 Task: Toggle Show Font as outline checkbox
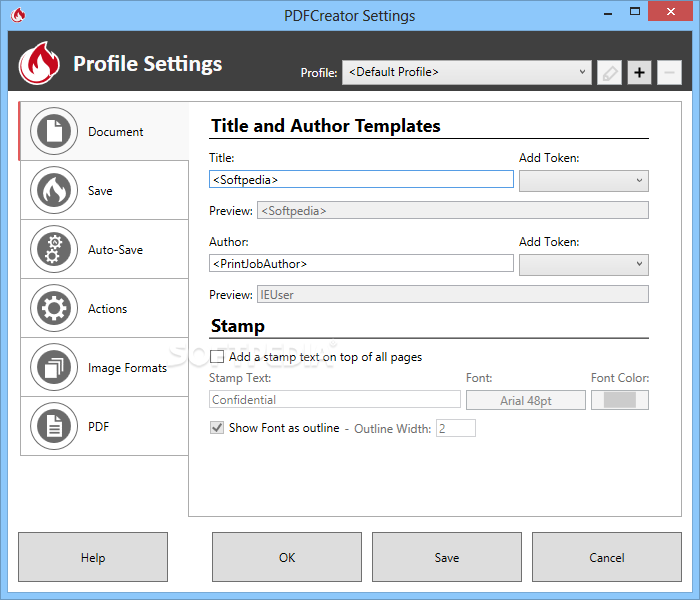217,428
